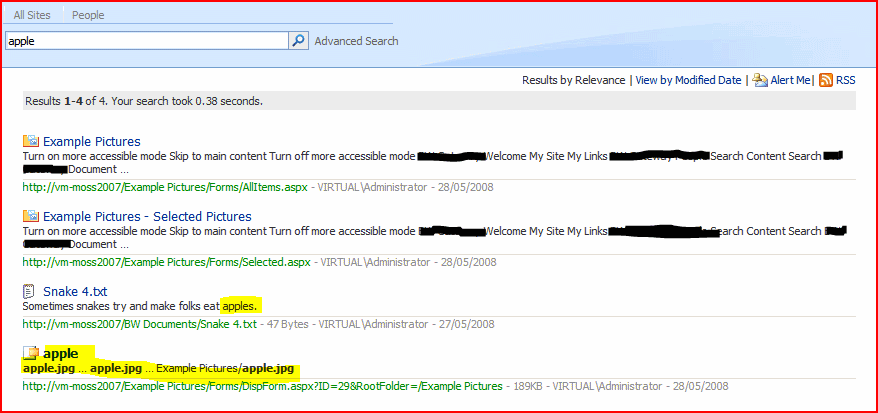Screen dimensions: 878x413
Task: Click the apple image file icon
Action: (x=31, y=353)
